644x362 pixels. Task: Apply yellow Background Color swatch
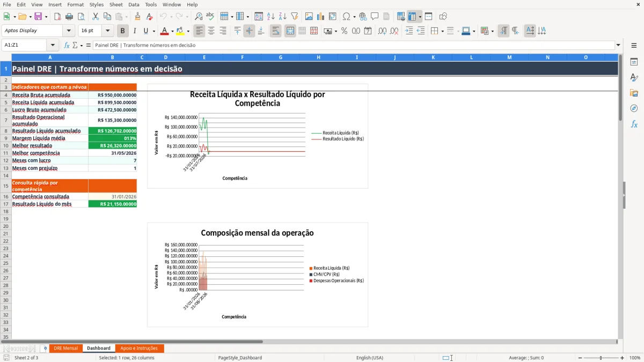[180, 31]
